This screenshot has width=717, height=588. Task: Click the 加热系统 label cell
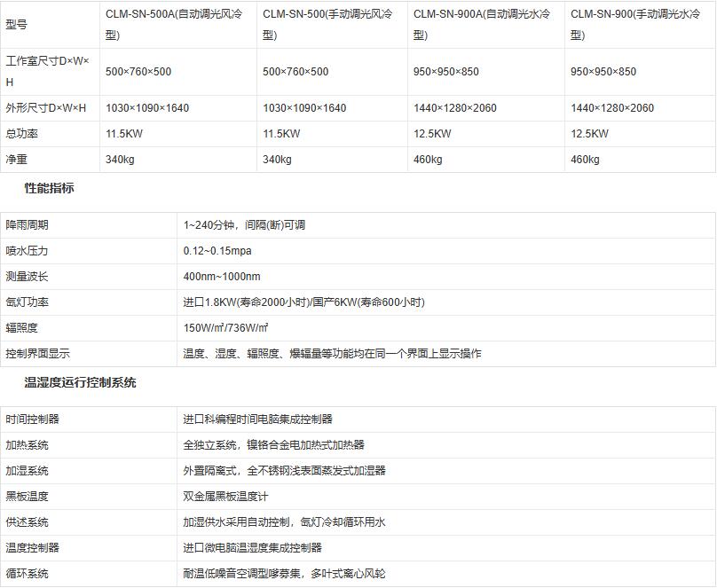pyautogui.click(x=28, y=445)
